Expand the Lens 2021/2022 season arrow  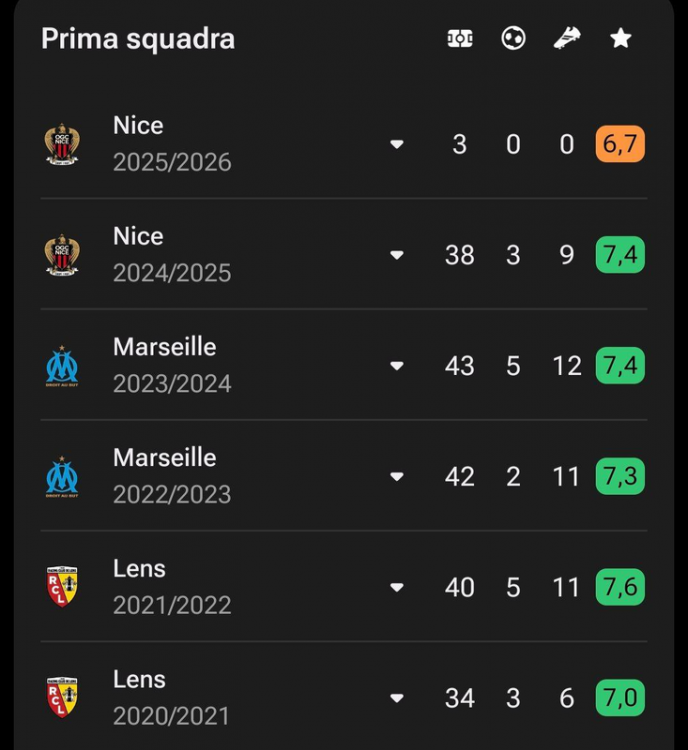pos(397,587)
